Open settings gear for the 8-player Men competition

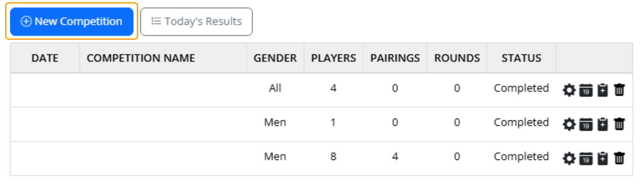tap(569, 158)
